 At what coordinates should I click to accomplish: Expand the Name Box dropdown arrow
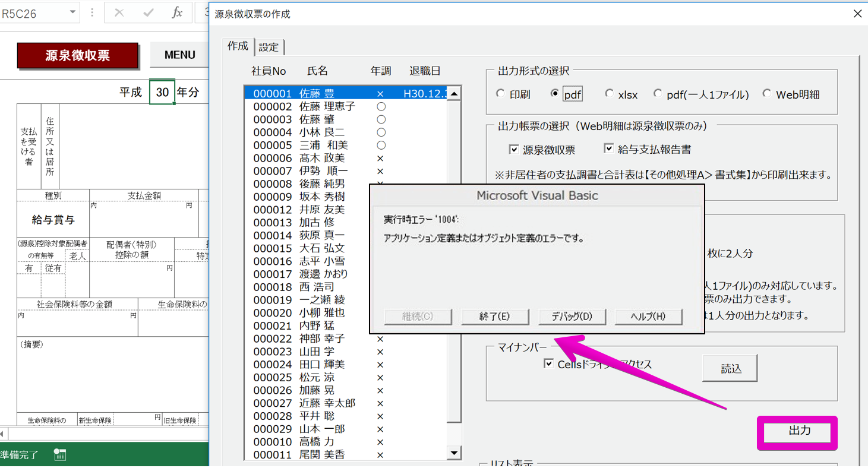click(x=72, y=12)
